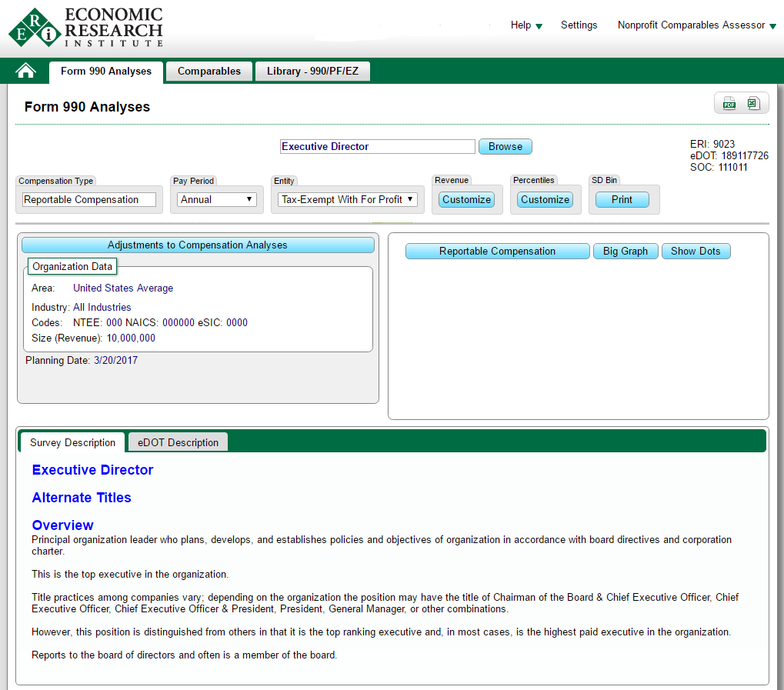Click the Show Dots button
784x690 pixels.
696,252
